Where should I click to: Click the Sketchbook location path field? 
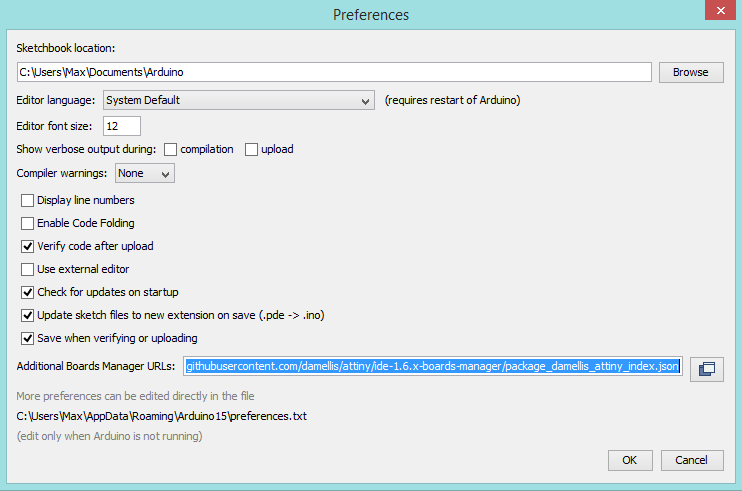pyautogui.click(x=334, y=72)
